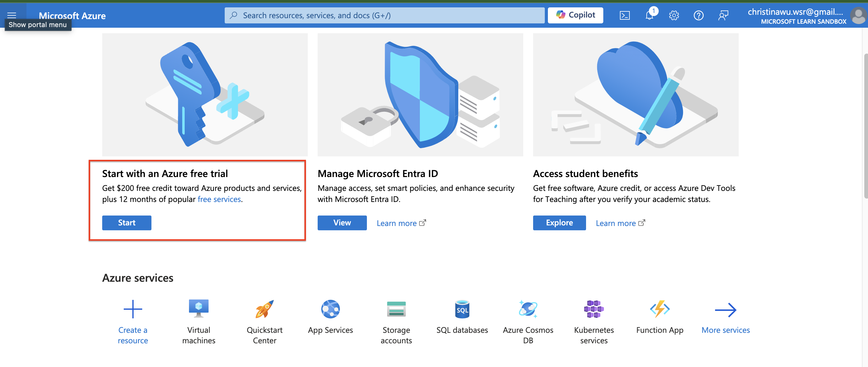
Task: Open the Feedback icon in header
Action: click(723, 15)
